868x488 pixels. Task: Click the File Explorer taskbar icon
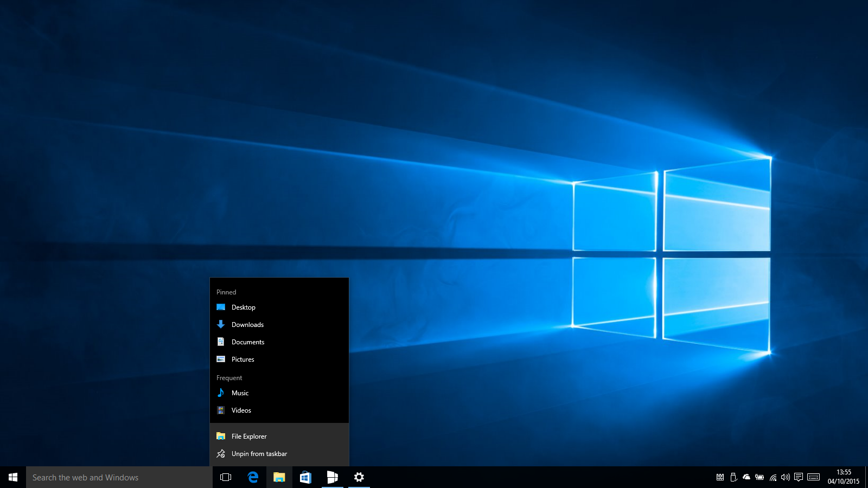(279, 477)
